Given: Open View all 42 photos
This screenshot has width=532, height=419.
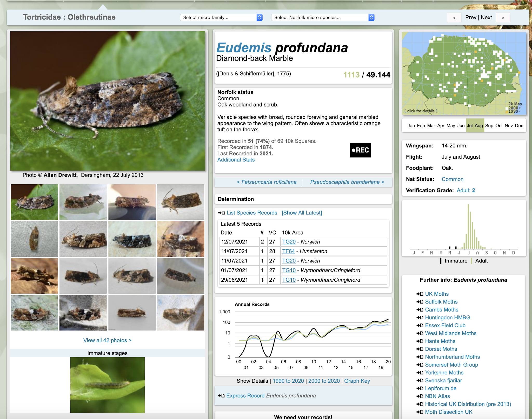Looking at the screenshot, I should click(x=107, y=340).
